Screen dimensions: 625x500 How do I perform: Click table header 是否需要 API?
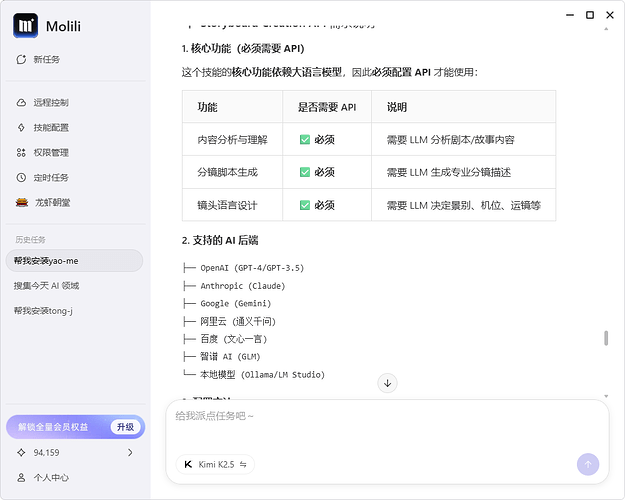pyautogui.click(x=327, y=107)
